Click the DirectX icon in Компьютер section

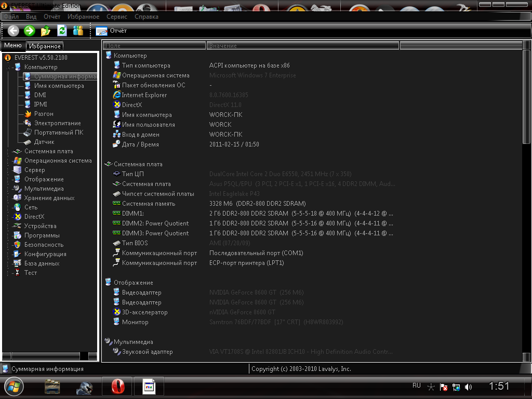click(x=117, y=104)
